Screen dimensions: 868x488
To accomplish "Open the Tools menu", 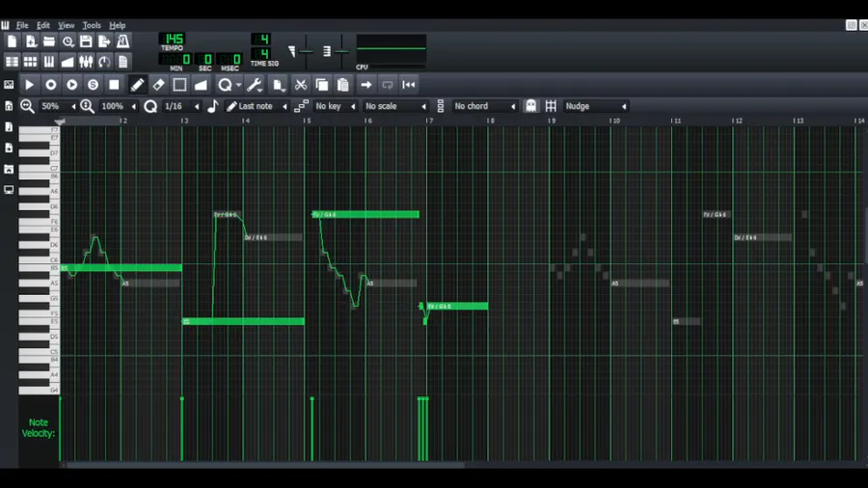I will 92,25.
